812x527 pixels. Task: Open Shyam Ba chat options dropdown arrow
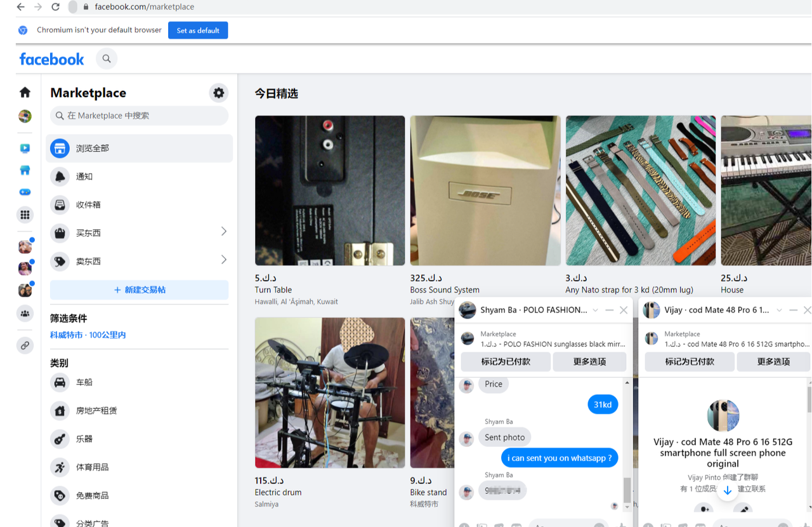click(595, 310)
